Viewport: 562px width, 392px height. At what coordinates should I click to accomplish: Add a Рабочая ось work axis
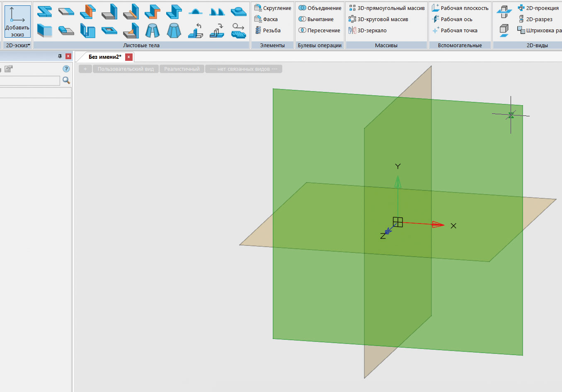point(452,19)
